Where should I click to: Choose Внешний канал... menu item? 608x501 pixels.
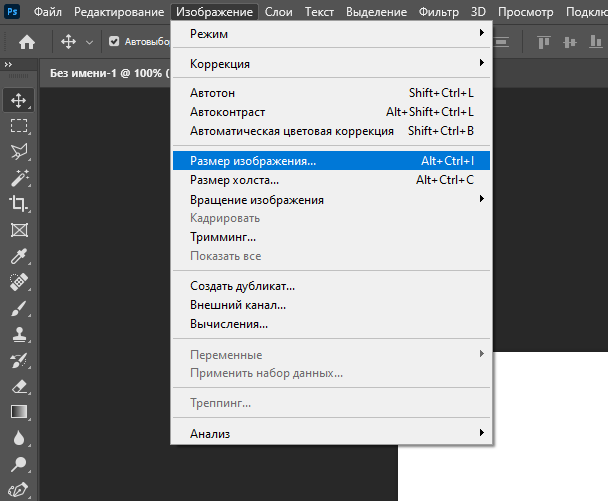coord(332,305)
